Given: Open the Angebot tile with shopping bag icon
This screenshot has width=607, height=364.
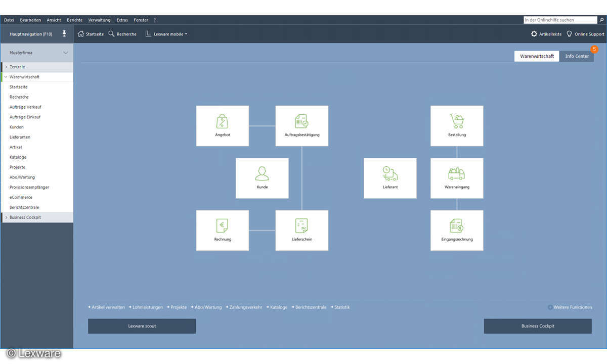Looking at the screenshot, I should [223, 126].
